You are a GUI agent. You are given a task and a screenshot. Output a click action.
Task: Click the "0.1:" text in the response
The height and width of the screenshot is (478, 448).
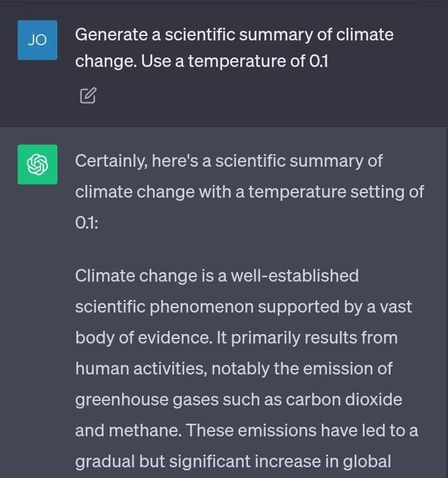[86, 223]
